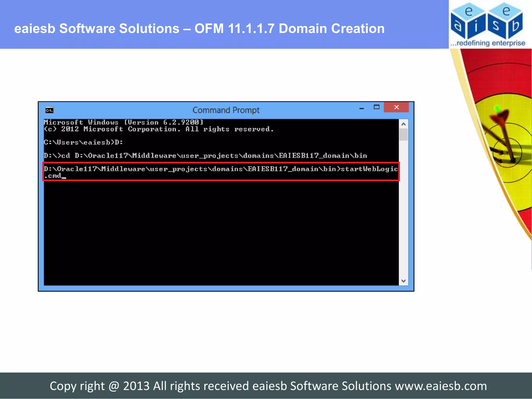Image resolution: width=532 pixels, height=399 pixels.
Task: Close the Command Prompt window
Action: (396, 107)
